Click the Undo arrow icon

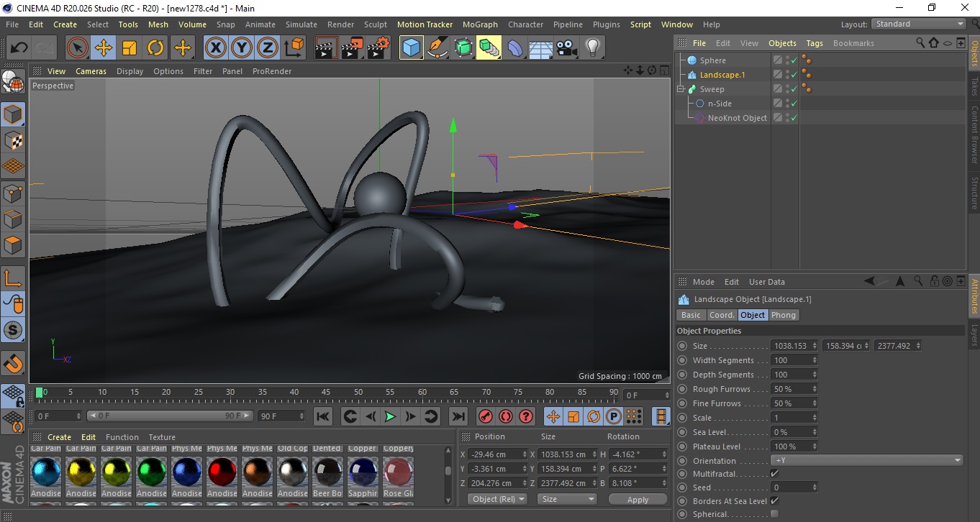tap(19, 48)
